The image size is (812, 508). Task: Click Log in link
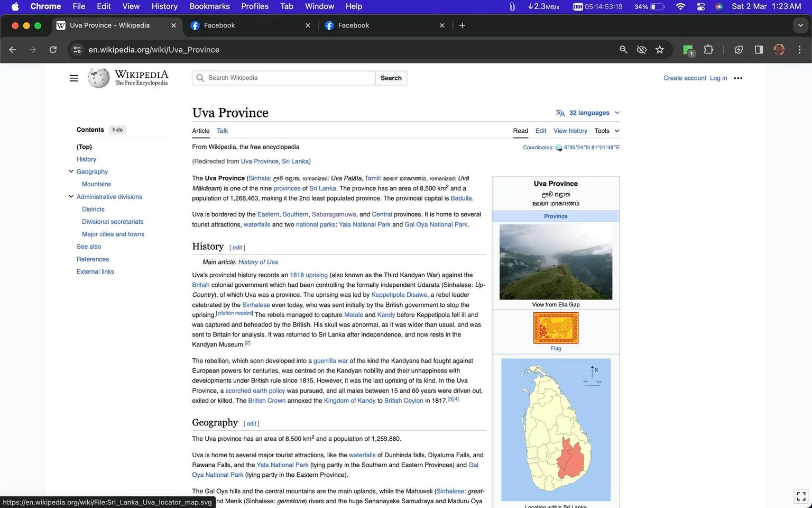718,78
